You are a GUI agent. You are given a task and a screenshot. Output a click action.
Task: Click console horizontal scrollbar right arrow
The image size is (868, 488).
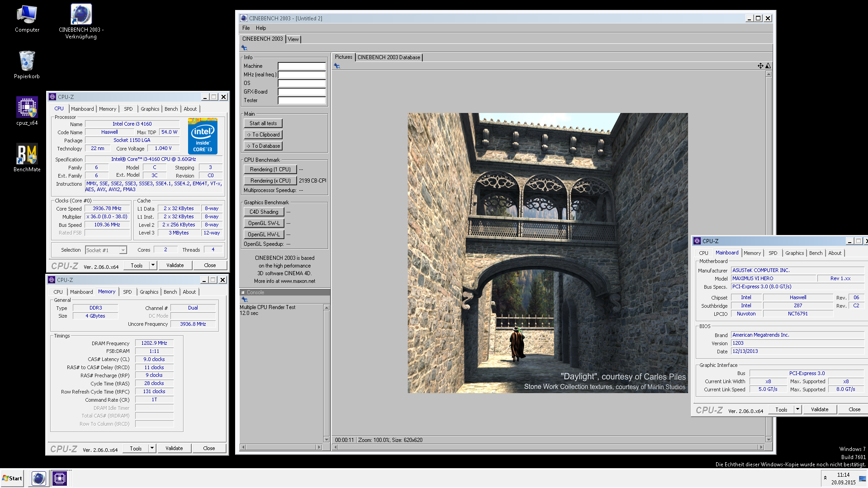coord(319,447)
